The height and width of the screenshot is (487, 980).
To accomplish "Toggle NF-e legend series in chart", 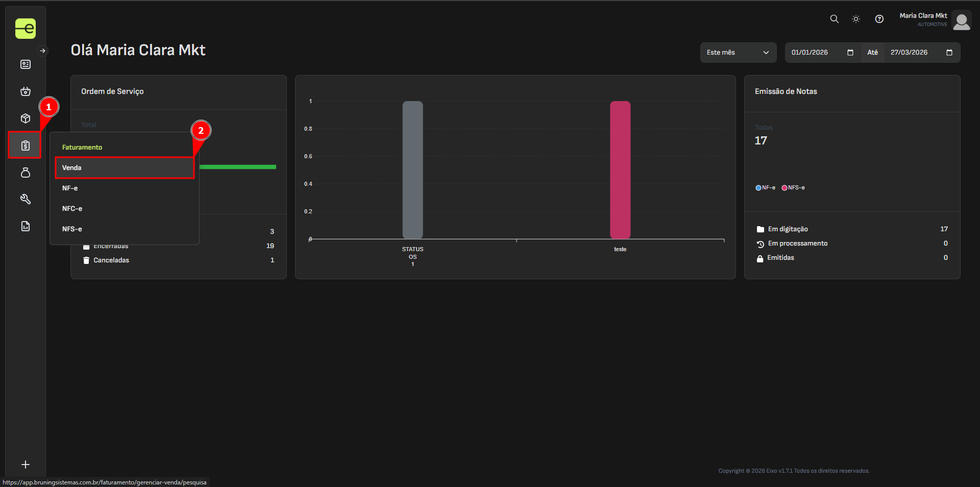I will pyautogui.click(x=766, y=188).
